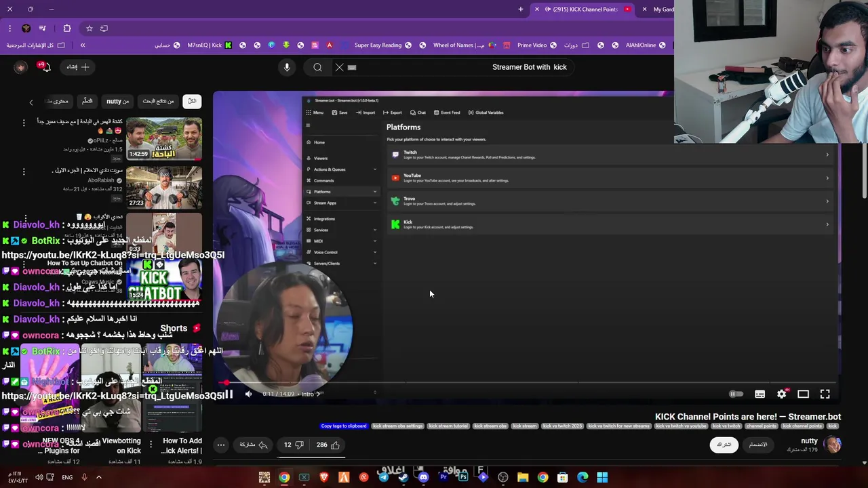The image size is (868, 488).
Task: Open the Chrome media control icon
Action: 42,28
